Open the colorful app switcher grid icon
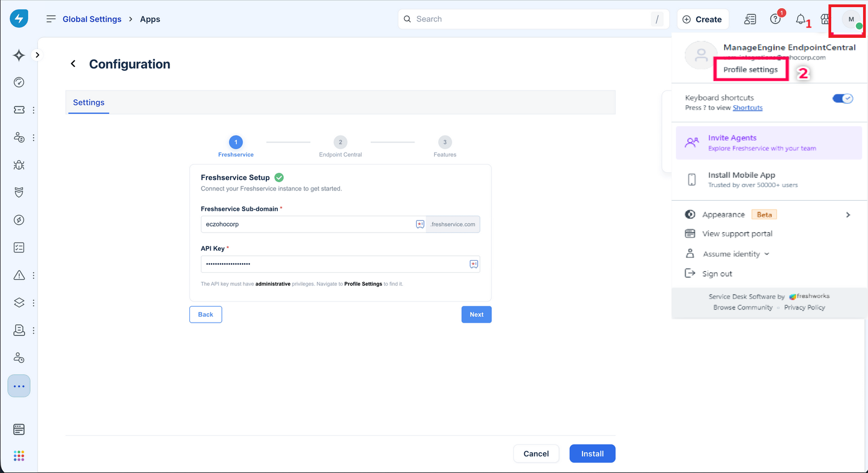The width and height of the screenshot is (868, 473). pos(19,456)
